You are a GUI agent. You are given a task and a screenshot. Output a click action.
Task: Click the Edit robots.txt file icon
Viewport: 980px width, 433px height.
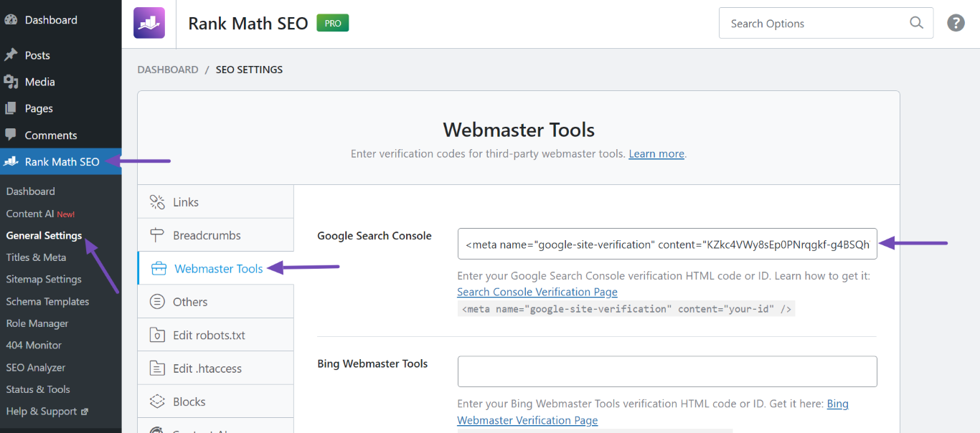[x=157, y=336]
